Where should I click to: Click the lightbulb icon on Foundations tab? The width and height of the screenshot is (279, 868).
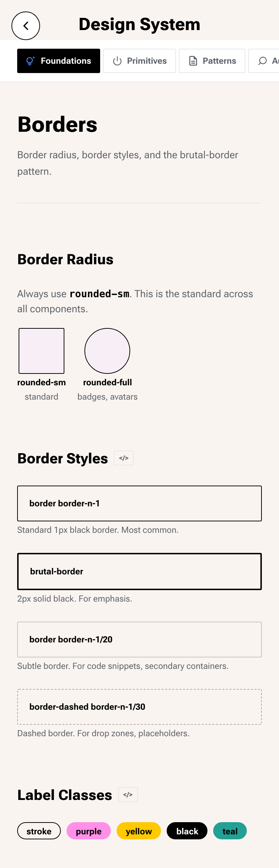click(30, 61)
